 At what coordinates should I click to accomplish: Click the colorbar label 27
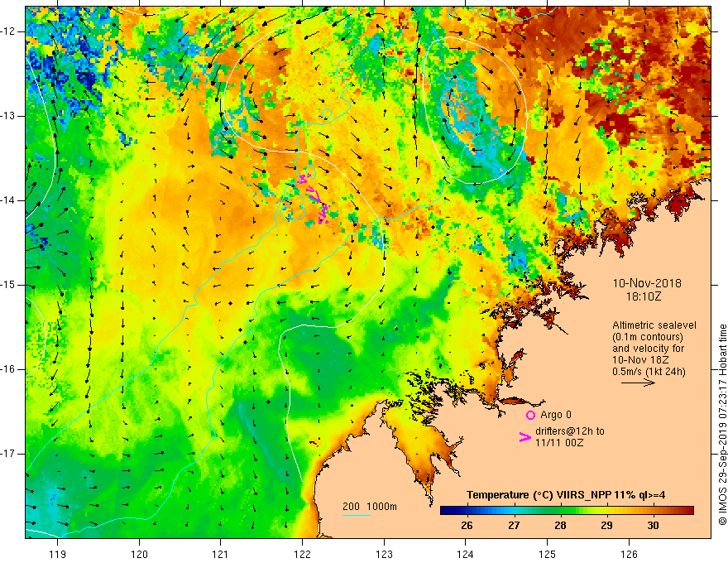514,526
